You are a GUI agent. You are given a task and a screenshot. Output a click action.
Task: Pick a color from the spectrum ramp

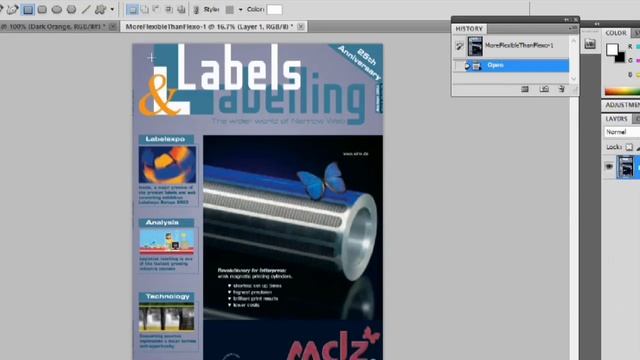622,91
